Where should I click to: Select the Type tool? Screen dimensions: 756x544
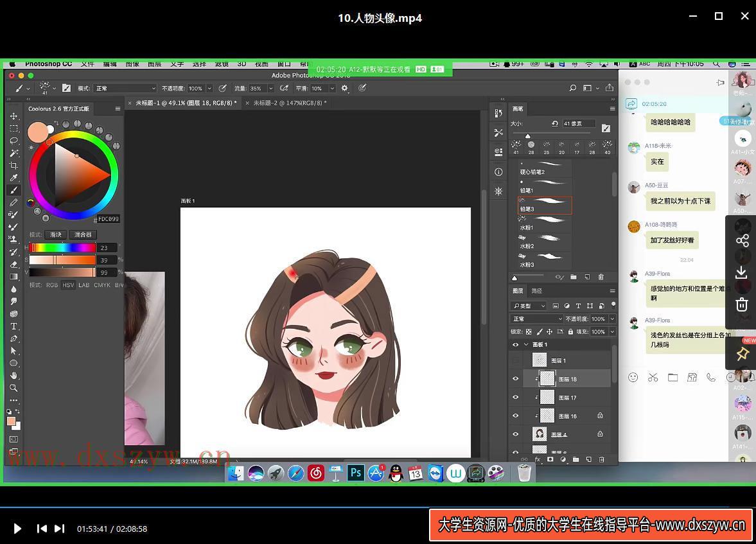coord(13,326)
